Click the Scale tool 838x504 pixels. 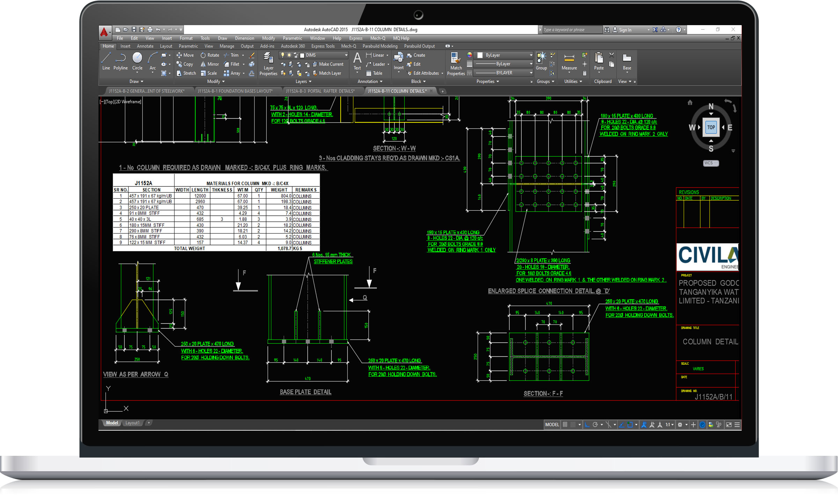tap(209, 73)
